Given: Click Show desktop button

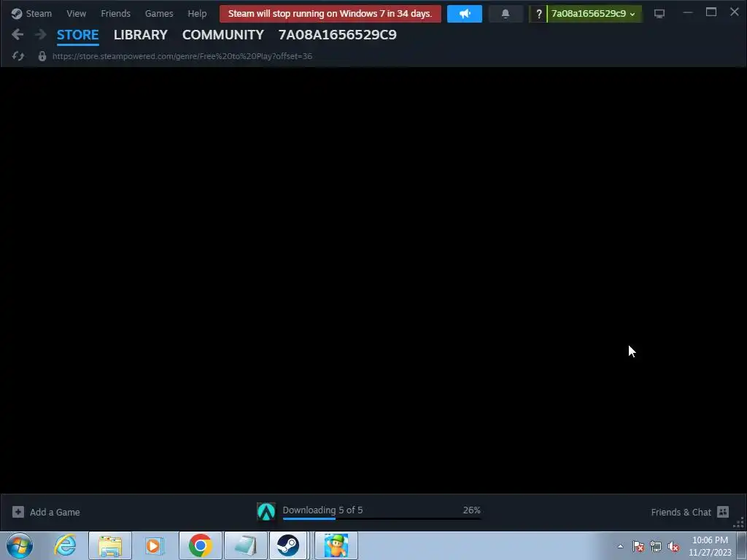Looking at the screenshot, I should click(x=742, y=545).
